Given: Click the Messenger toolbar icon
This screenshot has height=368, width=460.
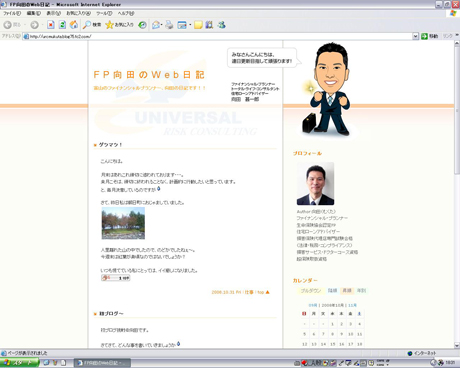Looking at the screenshot, I should pyautogui.click(x=221, y=25).
